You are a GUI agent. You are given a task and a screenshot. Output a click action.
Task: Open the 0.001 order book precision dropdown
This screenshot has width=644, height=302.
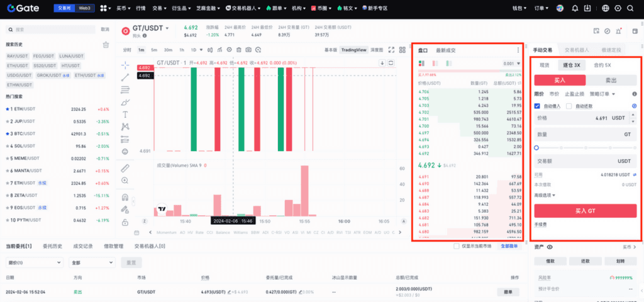click(512, 63)
